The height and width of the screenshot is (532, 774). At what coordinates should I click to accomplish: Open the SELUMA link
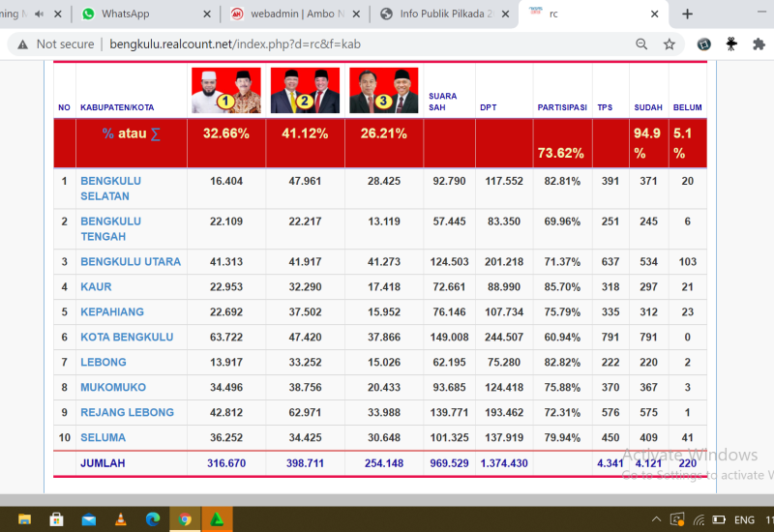tap(103, 438)
